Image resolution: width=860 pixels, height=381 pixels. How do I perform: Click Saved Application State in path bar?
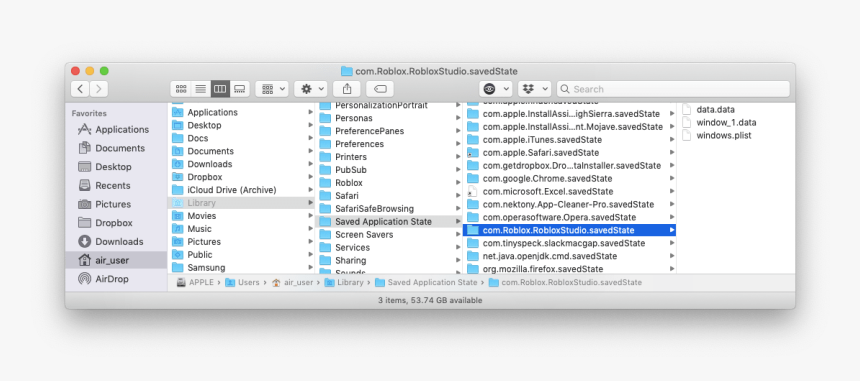coord(426,282)
